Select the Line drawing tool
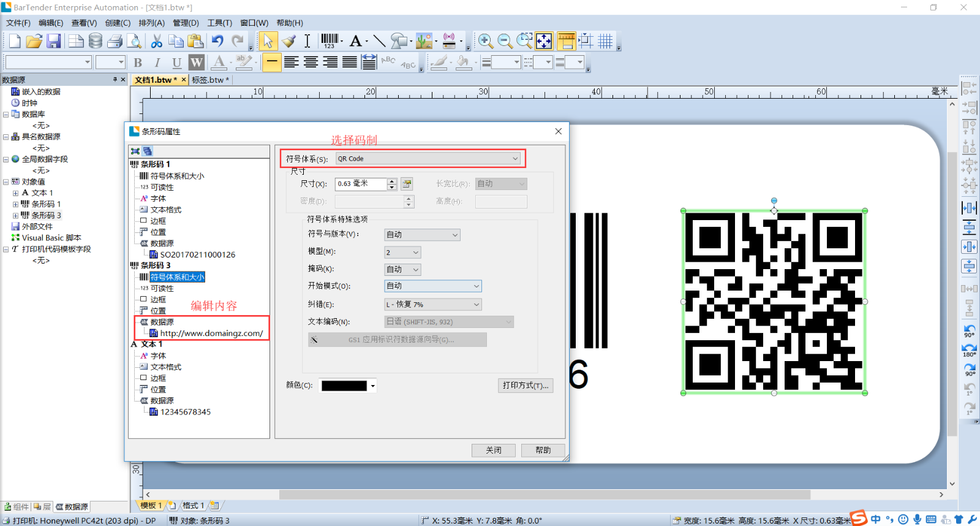Image resolution: width=980 pixels, height=526 pixels. [379, 41]
